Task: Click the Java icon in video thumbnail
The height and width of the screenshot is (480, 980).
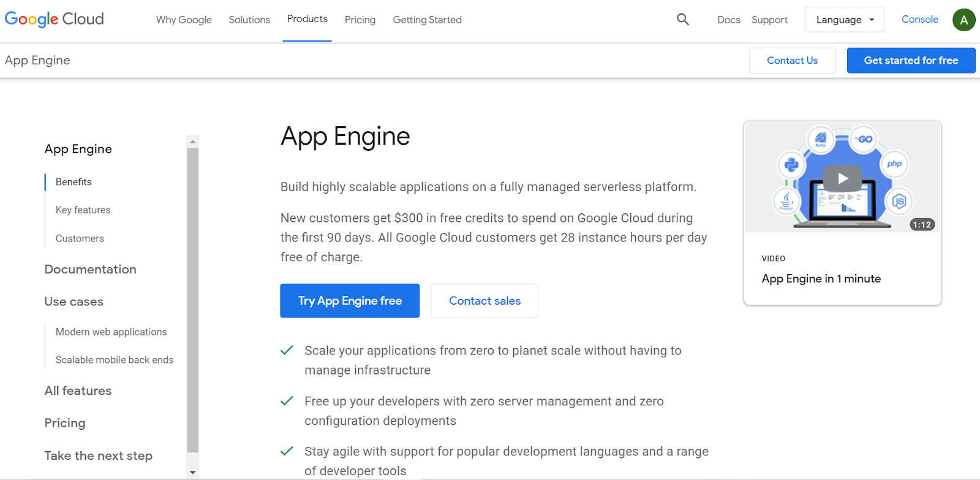Action: tap(786, 200)
